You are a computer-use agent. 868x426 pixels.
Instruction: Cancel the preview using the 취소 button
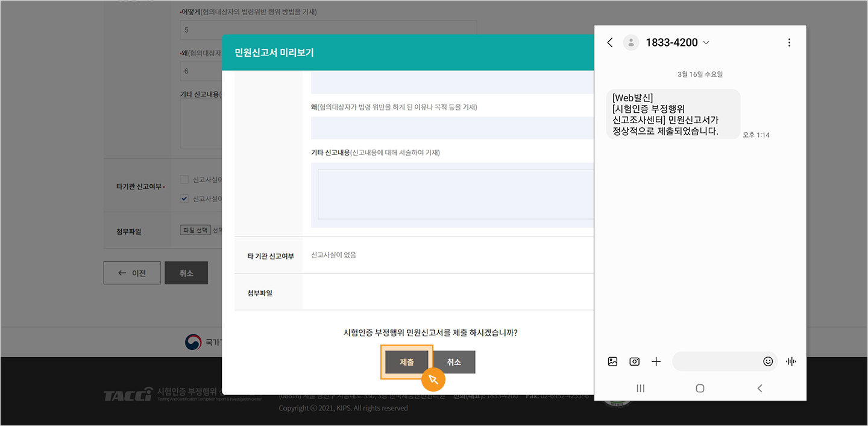454,362
